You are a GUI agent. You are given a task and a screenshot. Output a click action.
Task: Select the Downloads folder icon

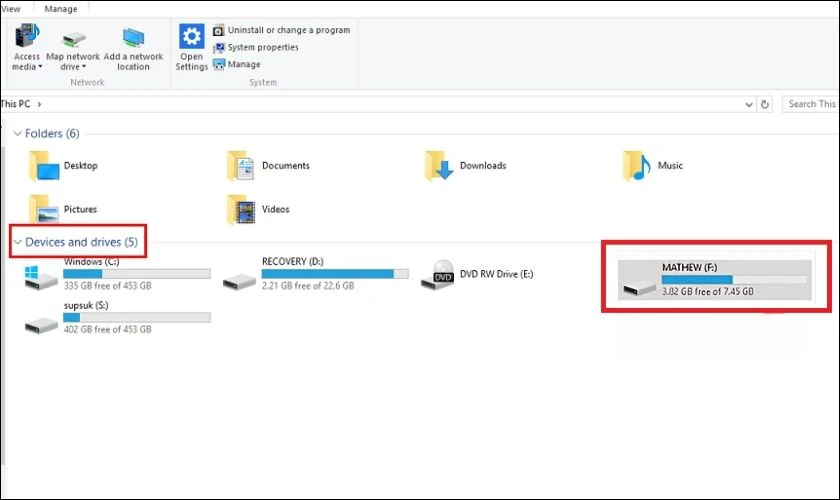point(439,166)
